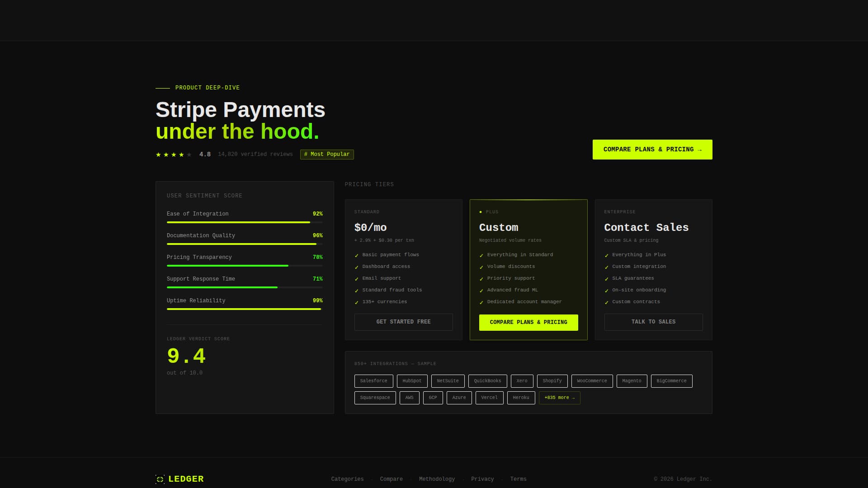Select the WooCommerce integration tag
This screenshot has height=488, width=868.
click(592, 381)
